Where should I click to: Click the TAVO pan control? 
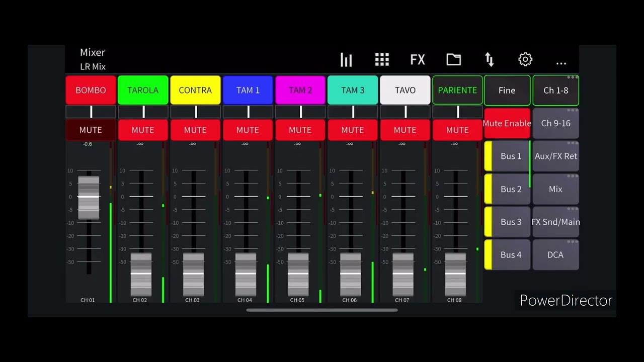coord(405,112)
